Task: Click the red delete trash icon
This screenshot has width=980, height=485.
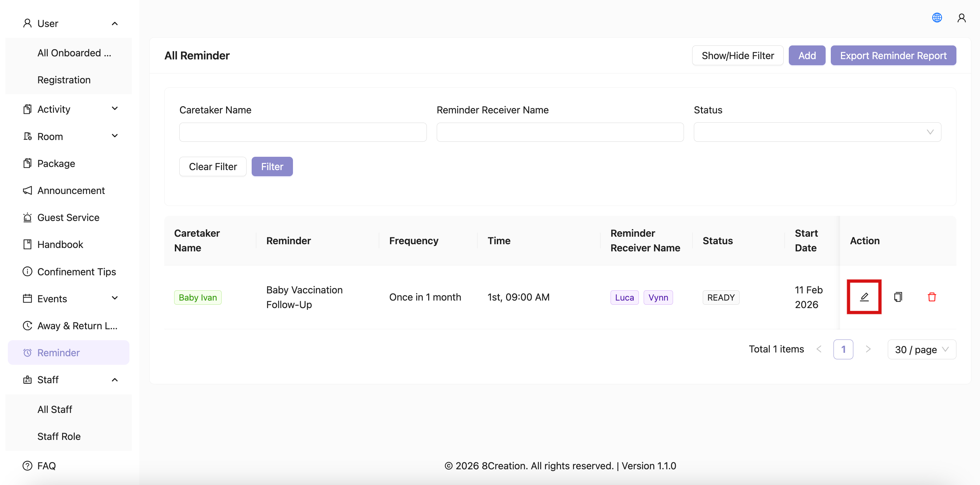Action: pos(931,297)
